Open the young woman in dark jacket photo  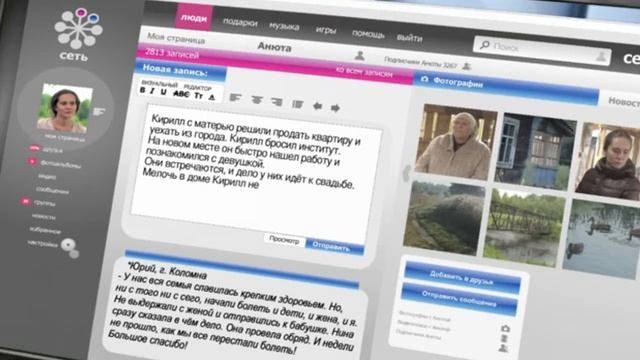click(x=608, y=162)
